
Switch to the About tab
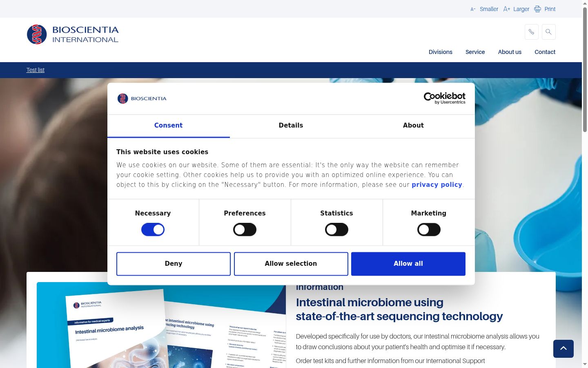tap(413, 126)
